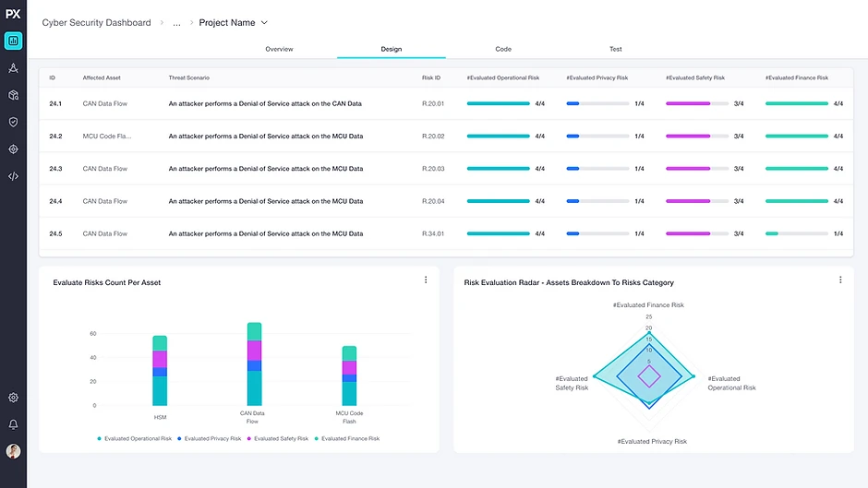Open the shield security sidebar icon
Image resolution: width=868 pixels, height=488 pixels.
point(13,122)
